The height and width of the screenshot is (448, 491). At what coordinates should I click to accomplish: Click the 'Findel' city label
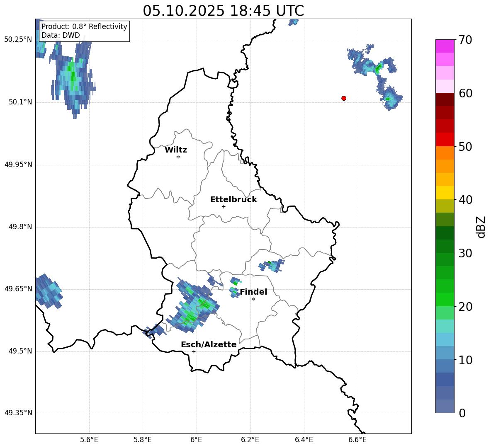click(253, 292)
